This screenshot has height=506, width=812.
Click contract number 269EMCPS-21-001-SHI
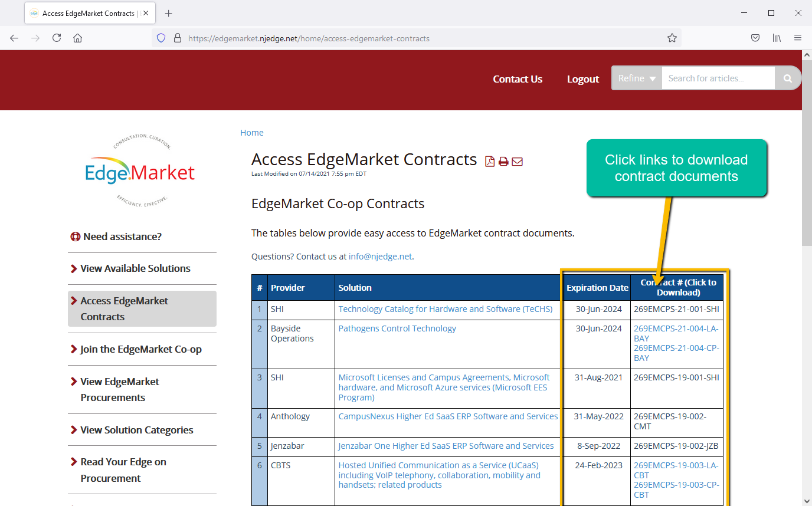click(x=676, y=309)
